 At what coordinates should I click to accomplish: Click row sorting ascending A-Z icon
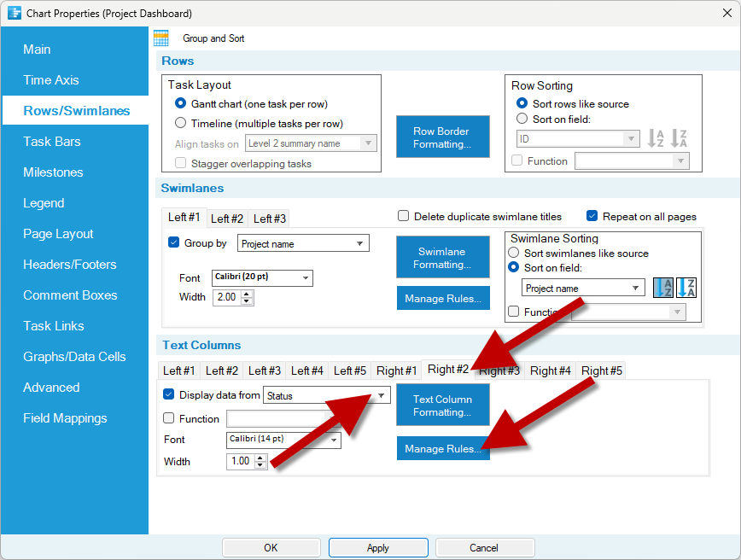(x=656, y=138)
